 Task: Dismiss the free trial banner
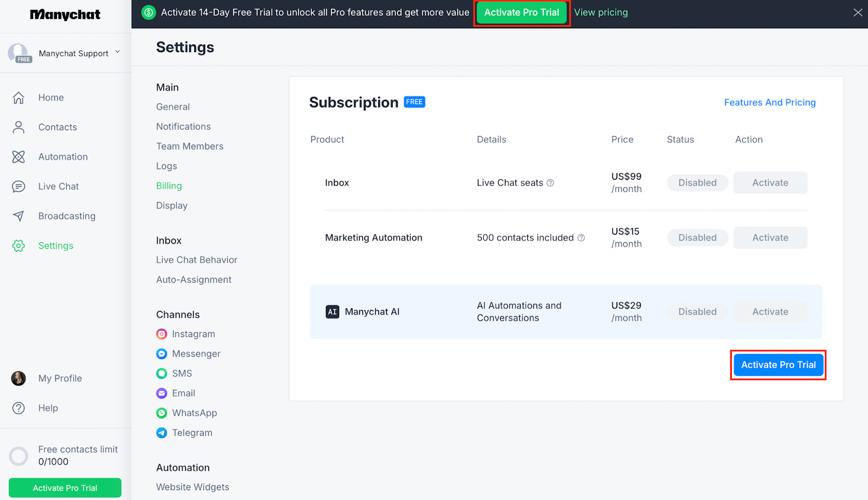(857, 12)
